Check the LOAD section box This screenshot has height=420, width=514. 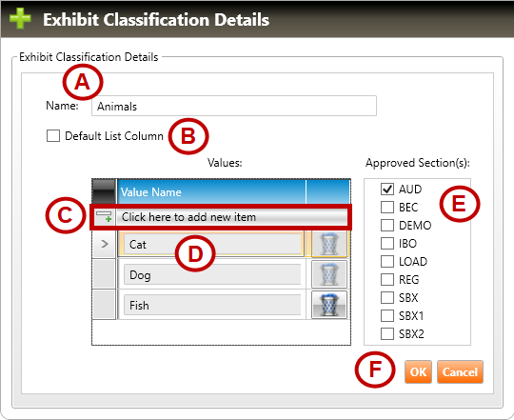(387, 261)
